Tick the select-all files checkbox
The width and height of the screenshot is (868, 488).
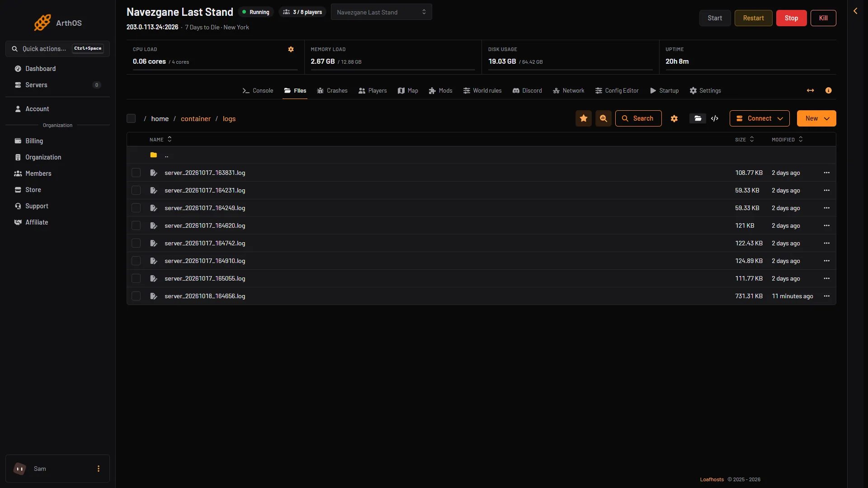pos(131,118)
